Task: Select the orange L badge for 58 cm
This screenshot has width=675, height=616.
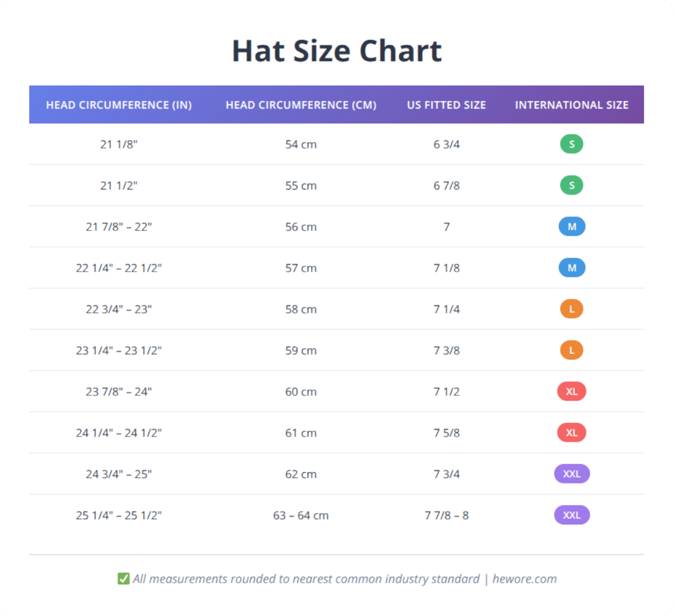Action: tap(571, 309)
